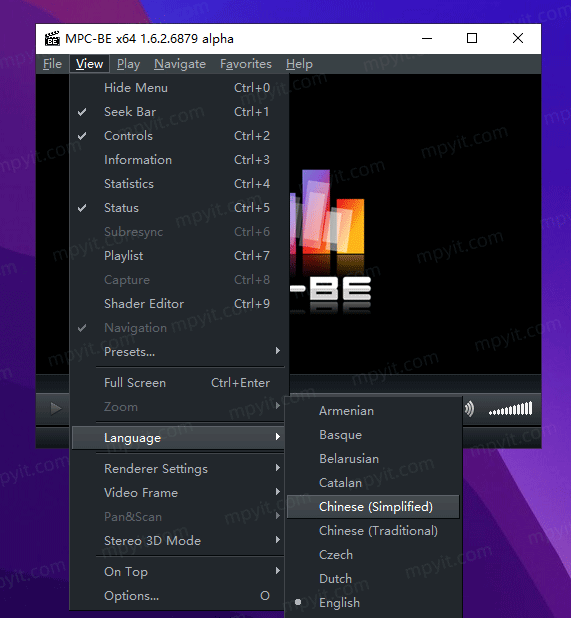
Task: Click the Play button in controls bar
Action: click(x=56, y=408)
